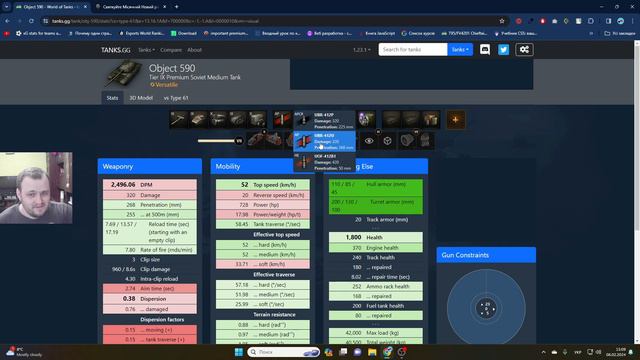Click the crew level slider handle
Image resolution: width=640 pixels, height=360 pixels.
click(239, 141)
